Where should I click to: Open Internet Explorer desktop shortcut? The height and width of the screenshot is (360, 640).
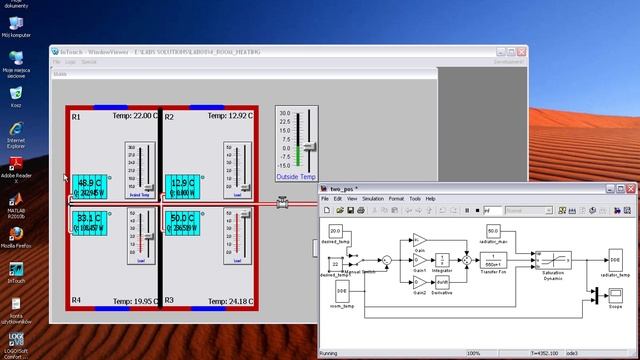point(16,135)
